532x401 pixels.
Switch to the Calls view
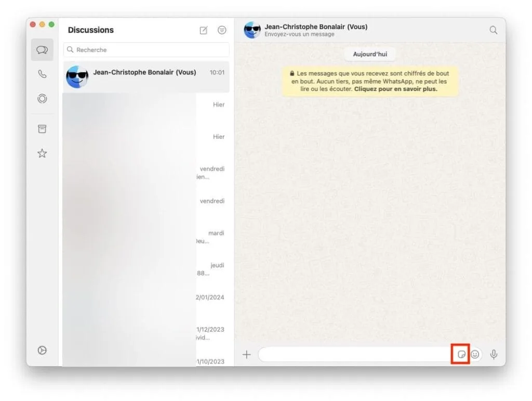tap(42, 74)
